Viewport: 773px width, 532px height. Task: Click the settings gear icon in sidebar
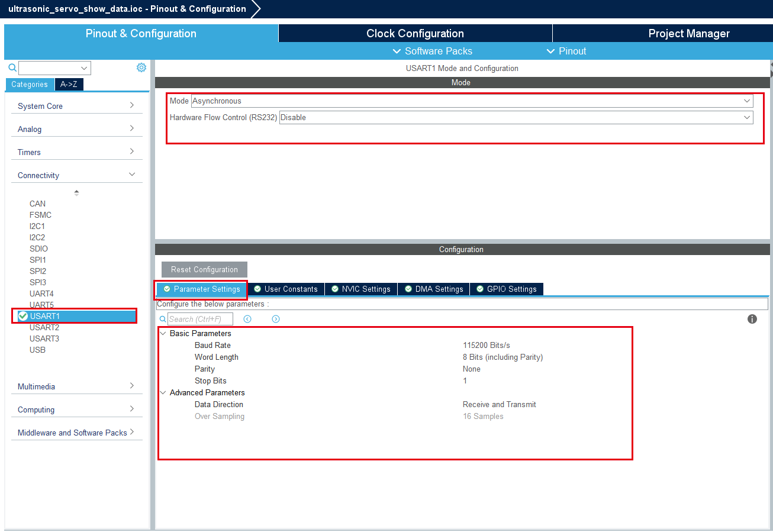click(141, 67)
